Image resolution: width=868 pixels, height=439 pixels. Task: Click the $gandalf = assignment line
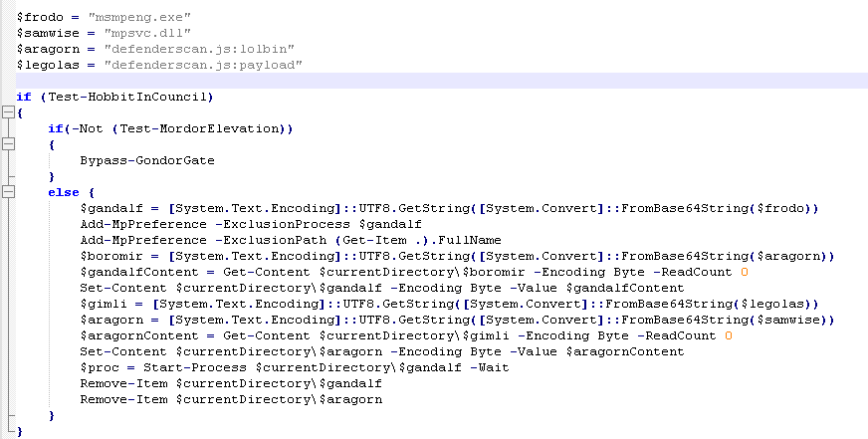coord(450,209)
